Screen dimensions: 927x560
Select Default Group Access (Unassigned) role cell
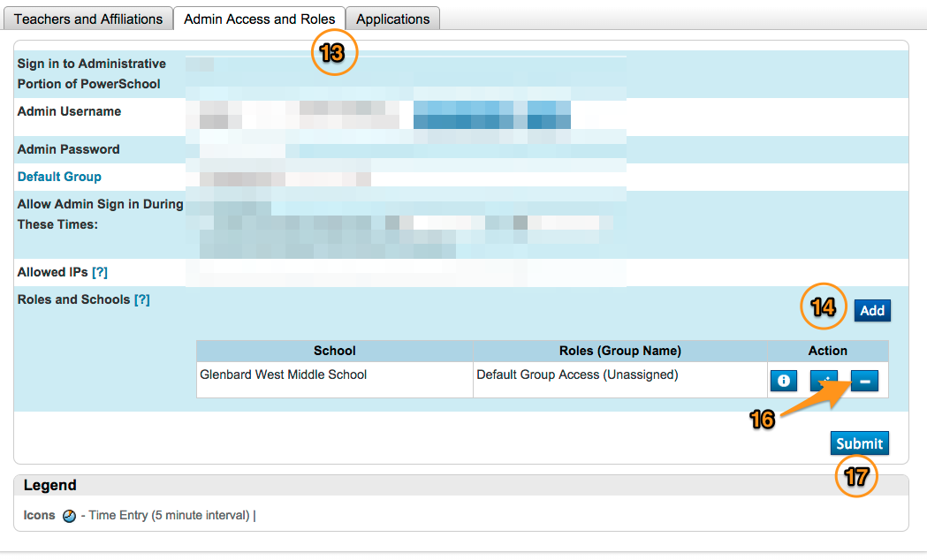coord(577,375)
